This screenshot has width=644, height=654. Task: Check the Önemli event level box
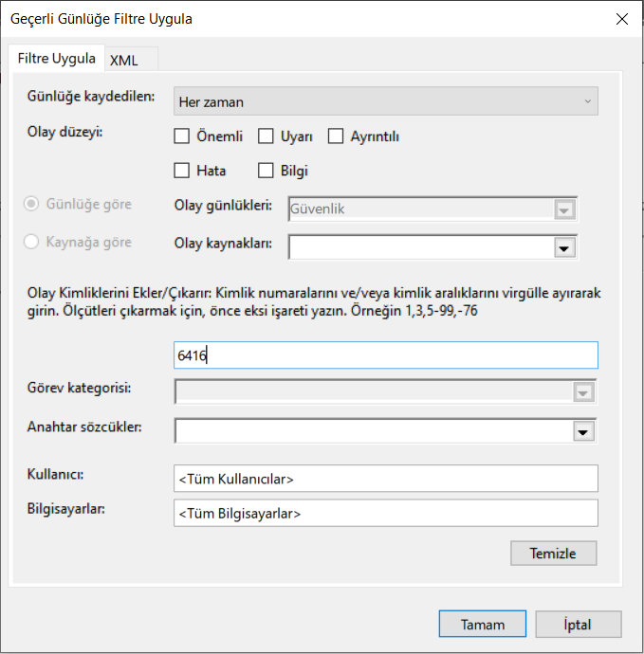point(181,136)
